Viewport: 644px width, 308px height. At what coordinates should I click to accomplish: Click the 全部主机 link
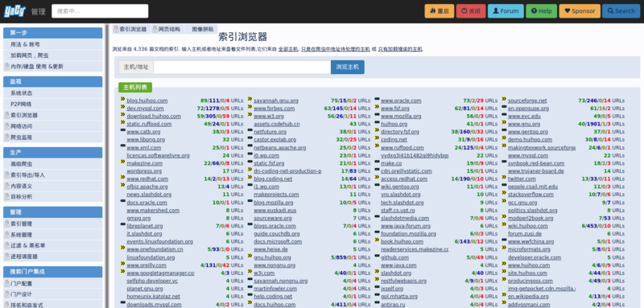tap(288, 49)
